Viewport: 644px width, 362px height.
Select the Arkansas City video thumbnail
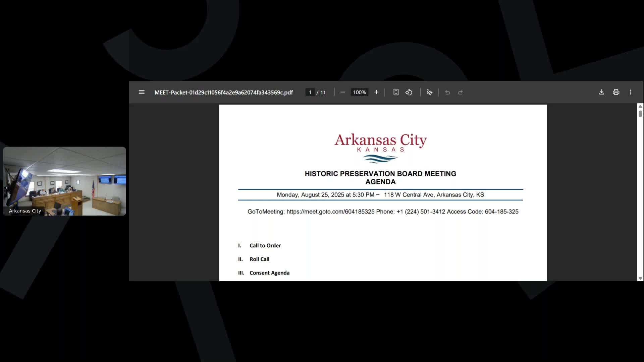[64, 181]
